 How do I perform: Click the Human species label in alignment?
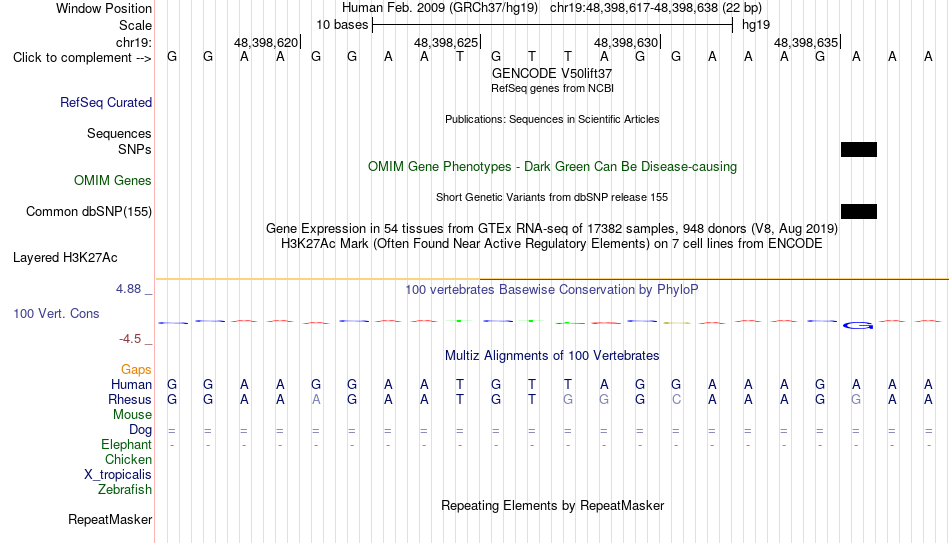click(x=131, y=384)
